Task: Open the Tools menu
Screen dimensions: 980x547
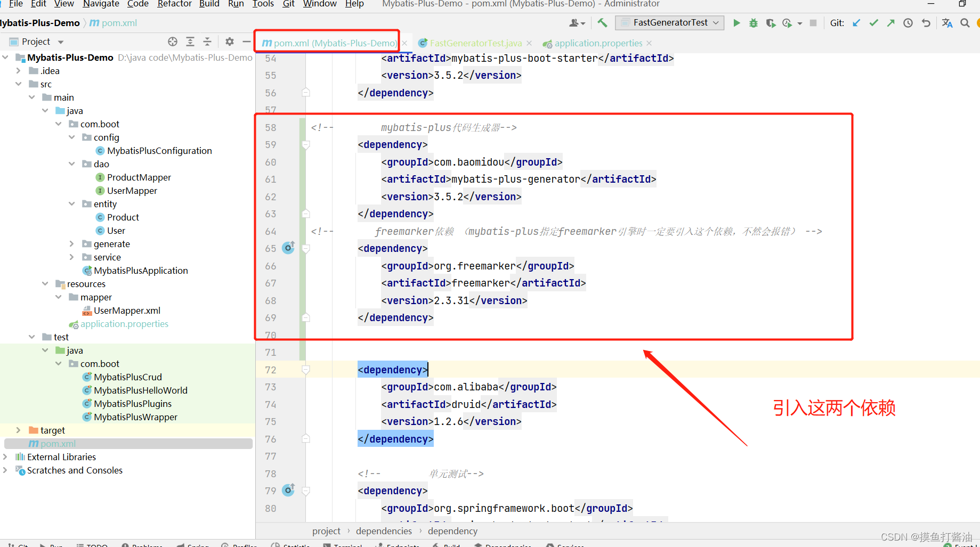Action: tap(263, 4)
